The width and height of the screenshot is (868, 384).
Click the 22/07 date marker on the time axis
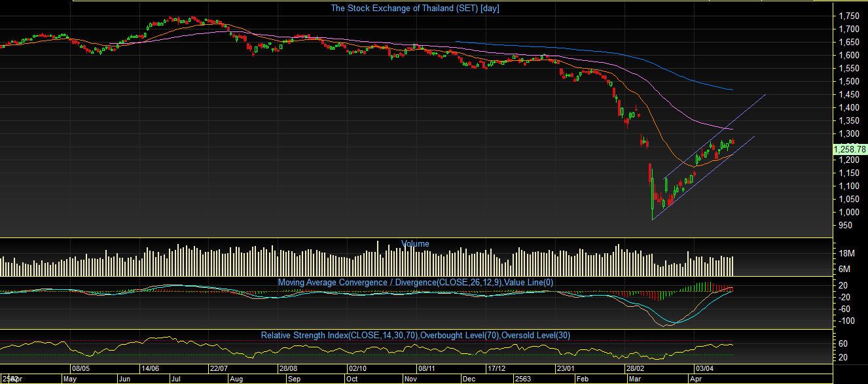219,369
